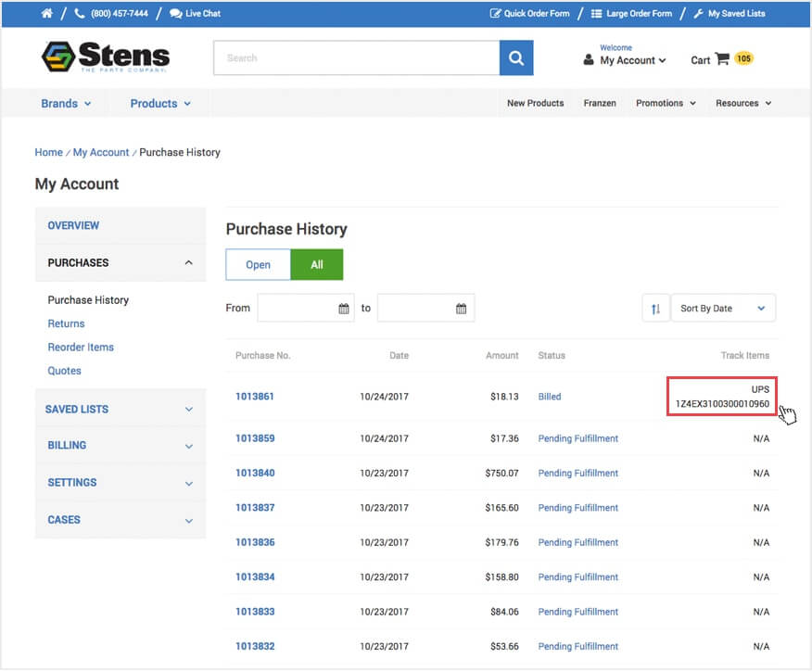Open the Sort By Date dropdown

click(x=723, y=309)
